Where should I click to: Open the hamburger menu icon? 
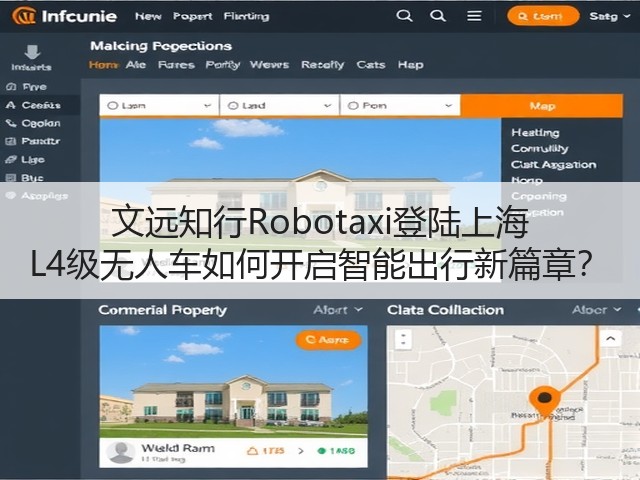tap(474, 16)
